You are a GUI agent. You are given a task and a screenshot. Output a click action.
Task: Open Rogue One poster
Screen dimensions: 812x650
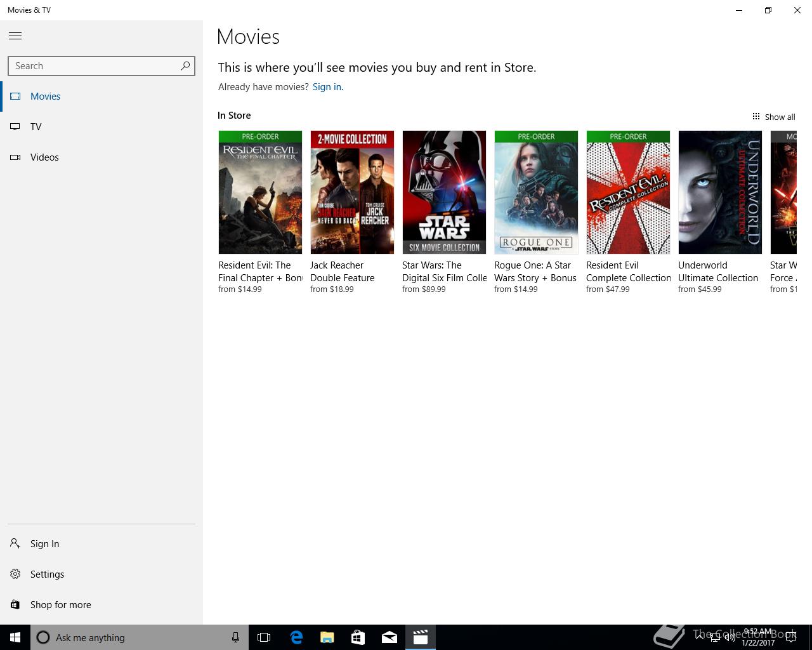(536, 192)
